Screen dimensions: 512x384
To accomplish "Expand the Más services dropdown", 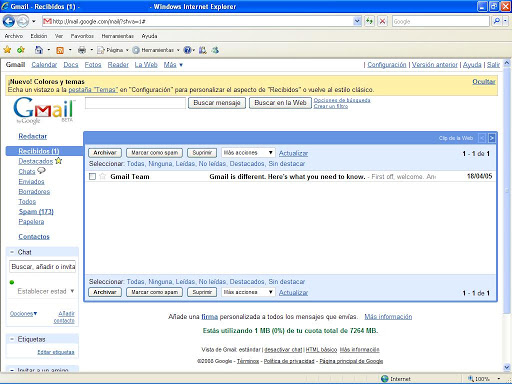I will [x=173, y=65].
